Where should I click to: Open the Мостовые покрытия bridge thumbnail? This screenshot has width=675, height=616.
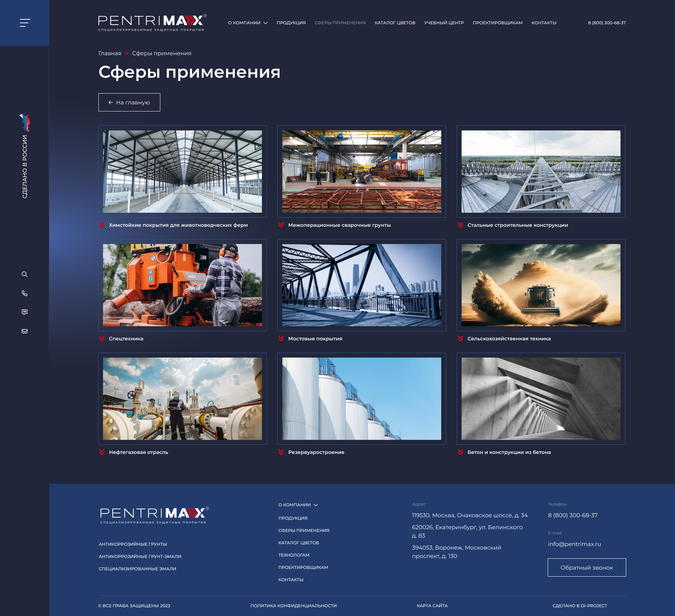tap(361, 285)
